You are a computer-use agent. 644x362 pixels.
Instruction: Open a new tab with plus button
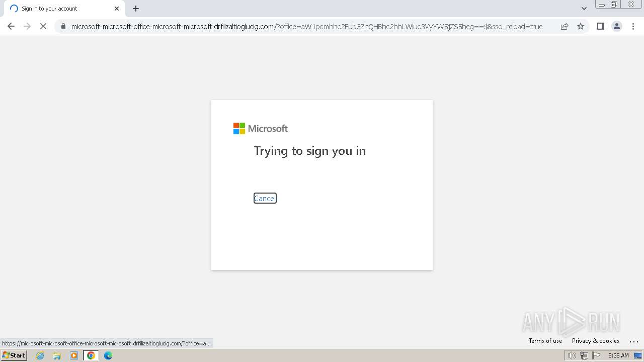pyautogui.click(x=136, y=9)
